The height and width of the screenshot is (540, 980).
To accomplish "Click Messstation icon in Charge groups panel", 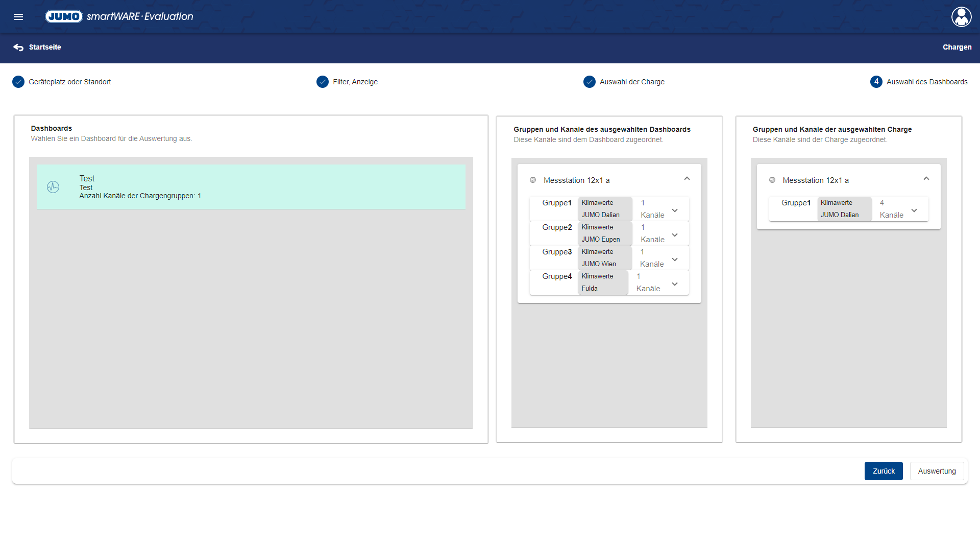I will point(772,180).
